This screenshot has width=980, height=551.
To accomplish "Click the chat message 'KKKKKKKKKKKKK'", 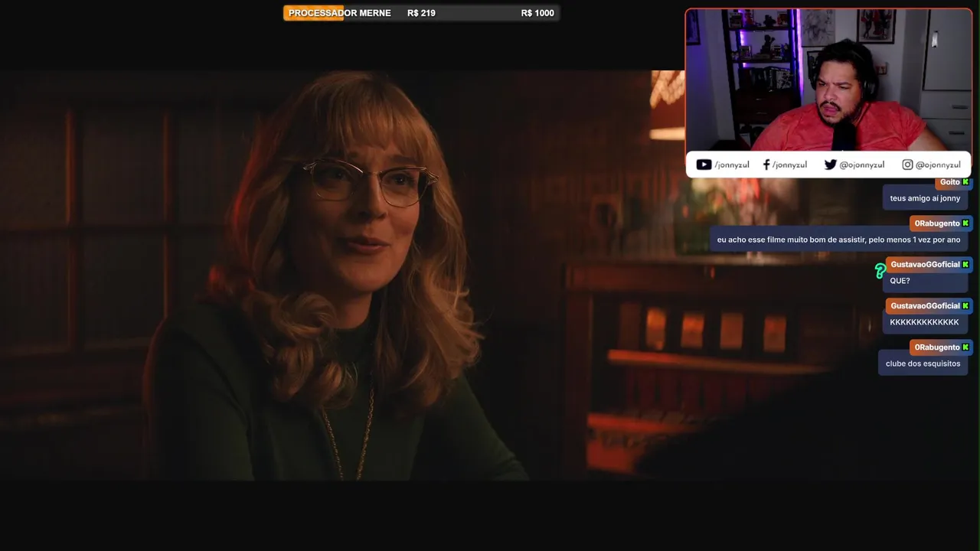I will (x=924, y=322).
